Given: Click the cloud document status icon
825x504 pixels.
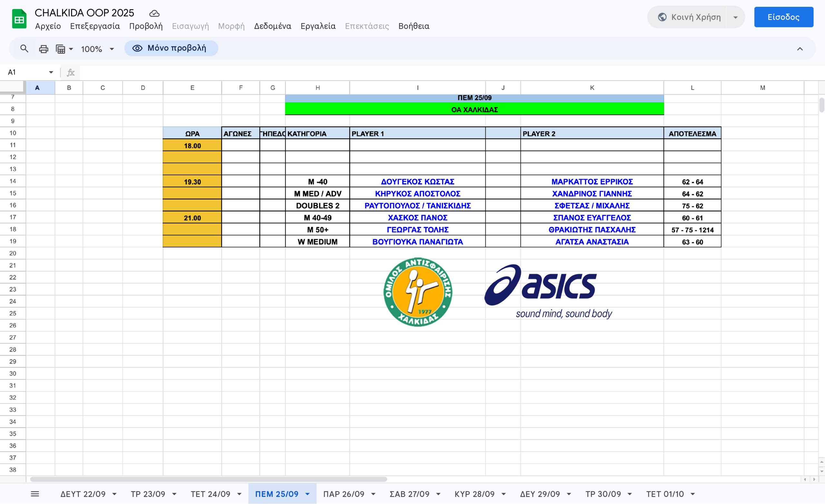Looking at the screenshot, I should tap(154, 14).
